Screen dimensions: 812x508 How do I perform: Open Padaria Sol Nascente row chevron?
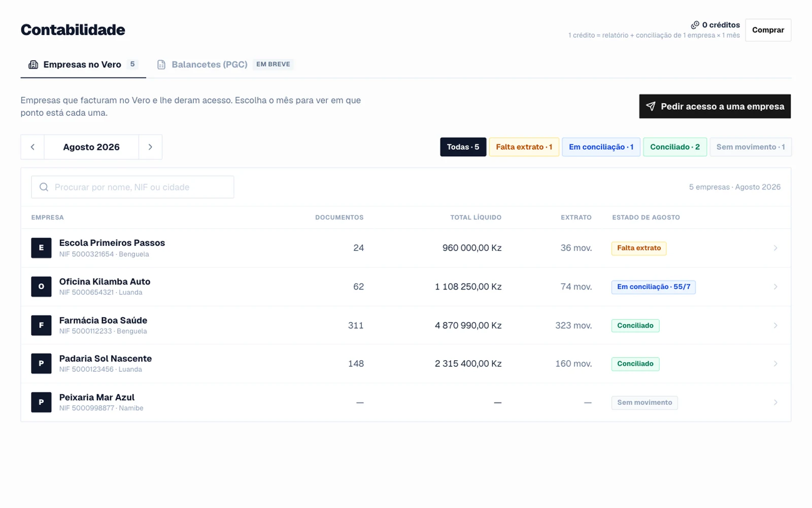tap(775, 364)
